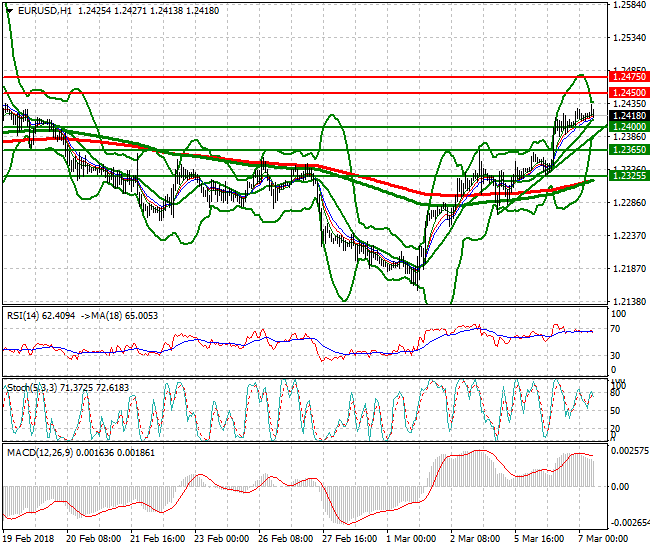Click the 0.002575 value on MACD scale
Image resolution: width=650 pixels, height=550 pixels.
click(629, 452)
